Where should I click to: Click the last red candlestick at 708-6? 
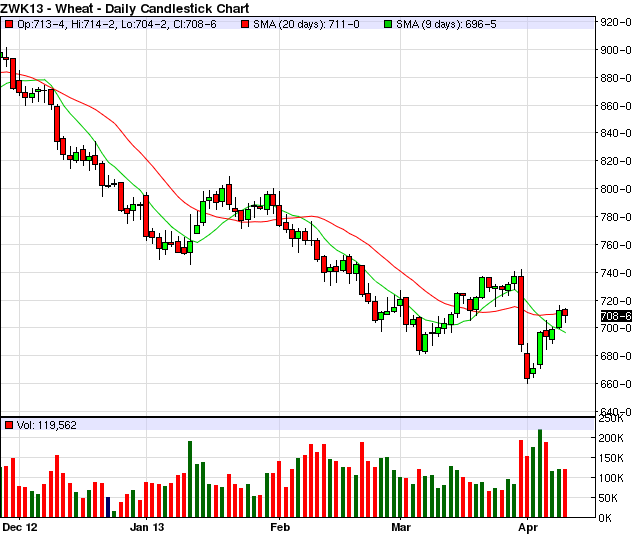pos(565,313)
